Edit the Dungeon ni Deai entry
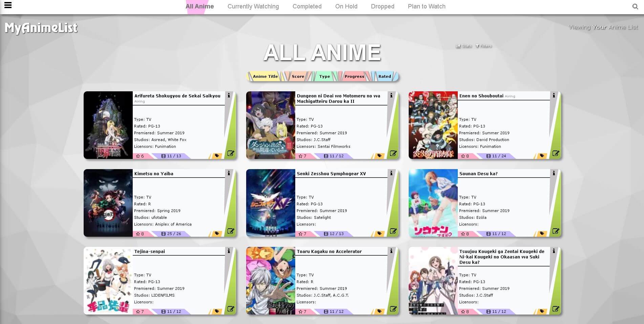This screenshot has height=324, width=644. (x=393, y=153)
